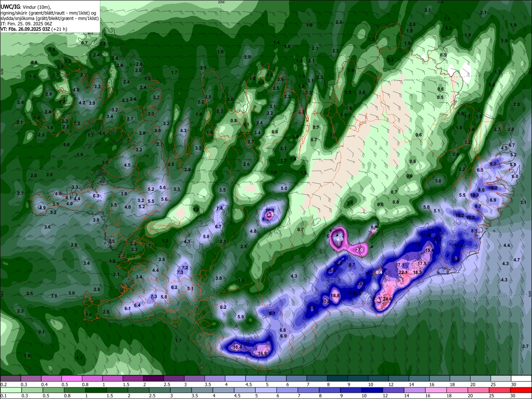Screen dimensions: 532x399
Task: Click the 'VT: Fös. 26.09.2025 03Z' valid time line
Action: click(25, 29)
